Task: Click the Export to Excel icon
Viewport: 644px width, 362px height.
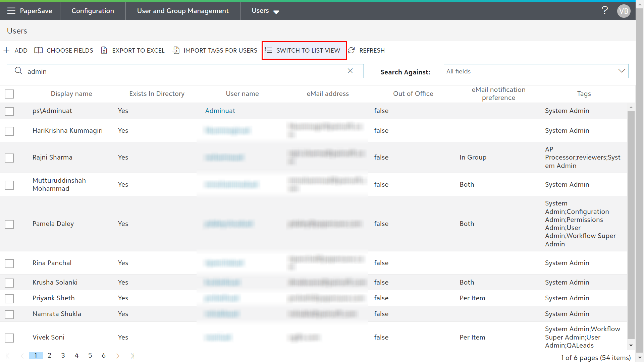Action: 104,50
